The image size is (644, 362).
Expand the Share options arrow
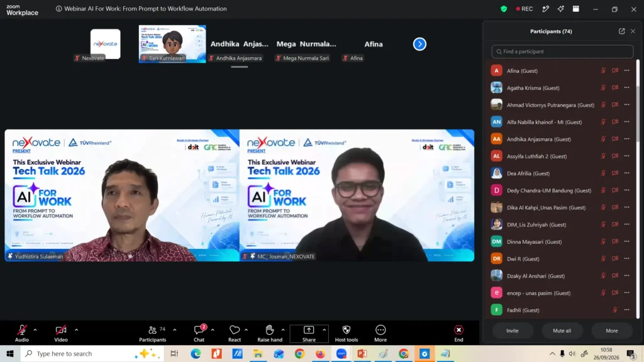(x=324, y=329)
